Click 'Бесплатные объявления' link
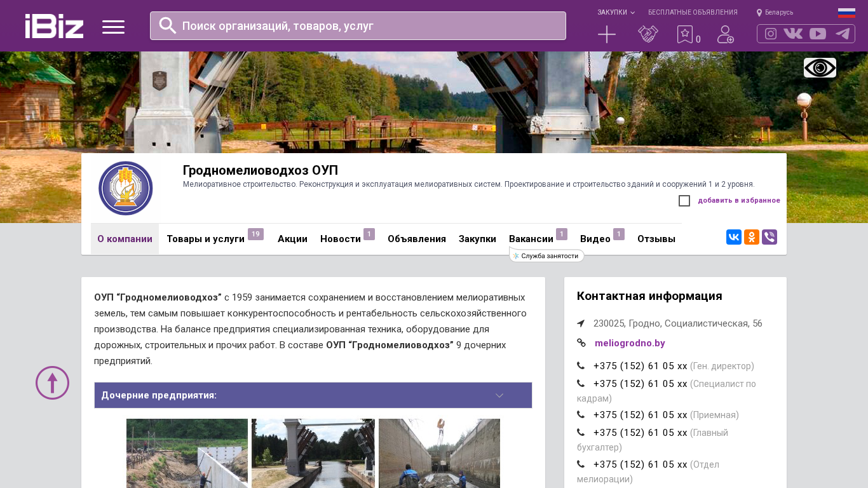Viewport: 868px width, 488px height. pos(693,13)
